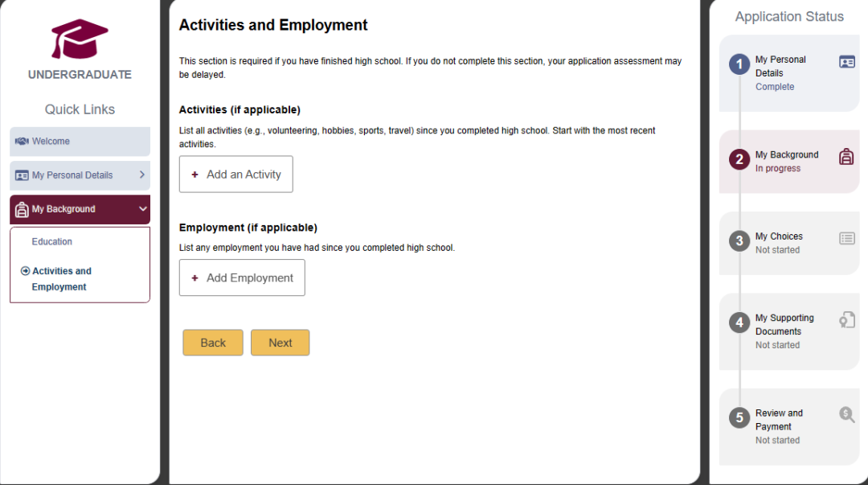Click the document icon beside My Supporting Documents

tap(846, 320)
